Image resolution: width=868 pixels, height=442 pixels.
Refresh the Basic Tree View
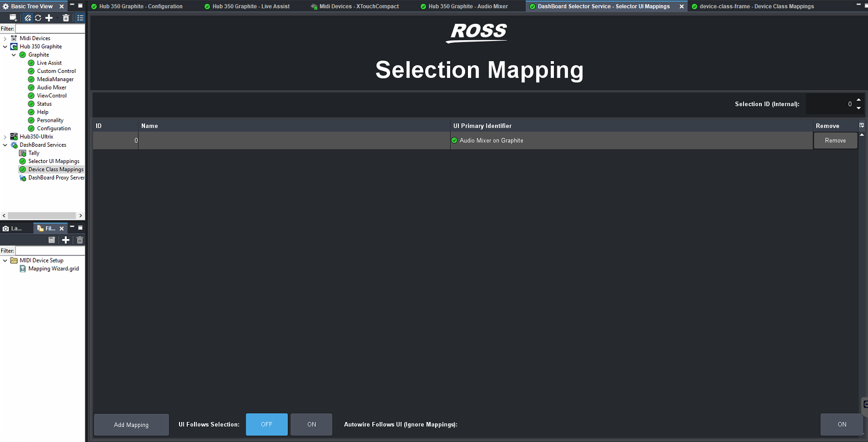[38, 18]
